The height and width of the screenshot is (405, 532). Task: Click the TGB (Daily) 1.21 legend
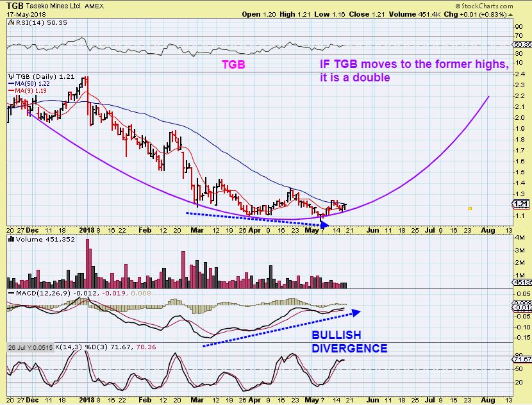pyautogui.click(x=45, y=77)
